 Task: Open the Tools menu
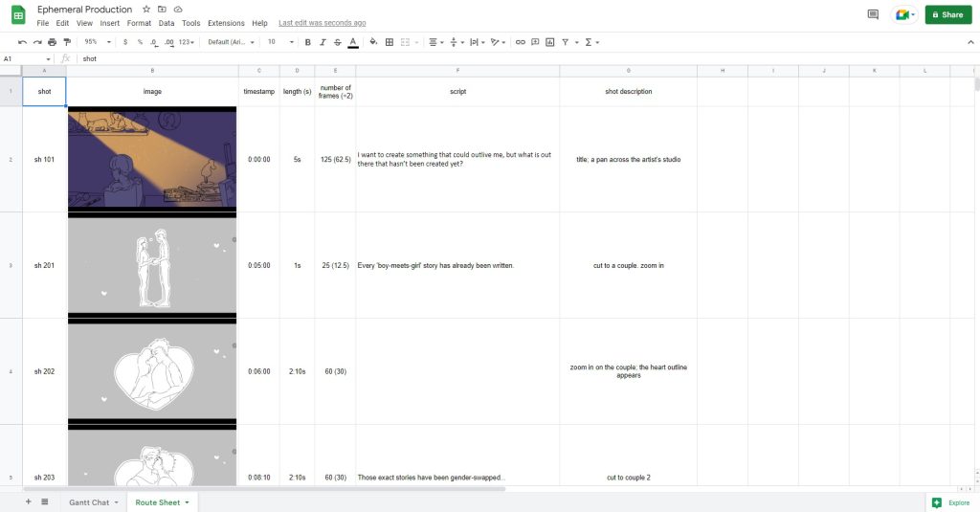pos(191,23)
